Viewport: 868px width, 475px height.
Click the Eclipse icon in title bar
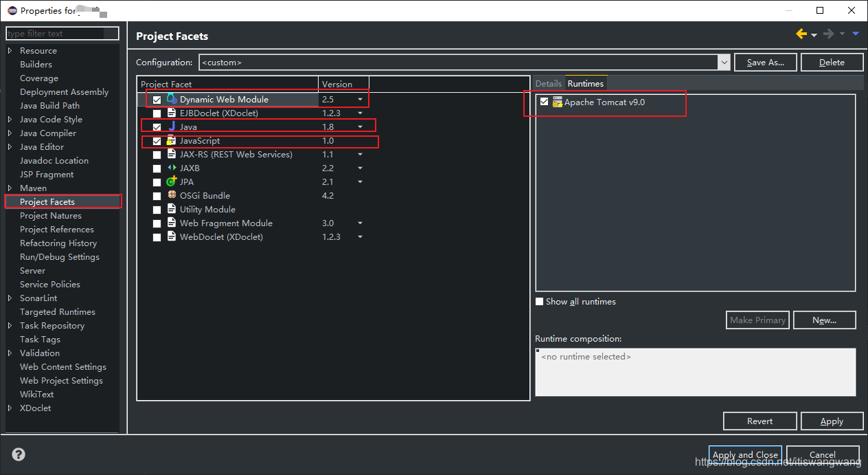12,10
